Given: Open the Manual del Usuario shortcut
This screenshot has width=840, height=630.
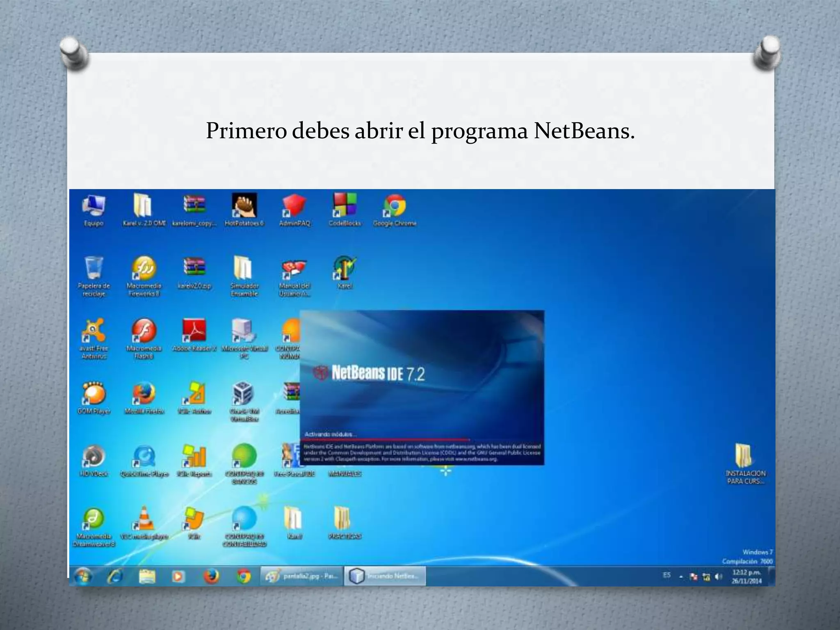Looking at the screenshot, I should click(x=294, y=277).
